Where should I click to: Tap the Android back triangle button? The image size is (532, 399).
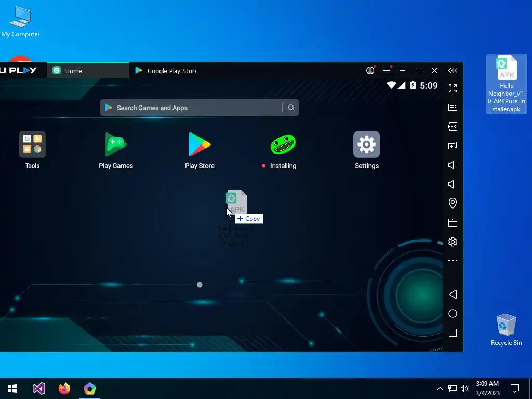click(453, 294)
